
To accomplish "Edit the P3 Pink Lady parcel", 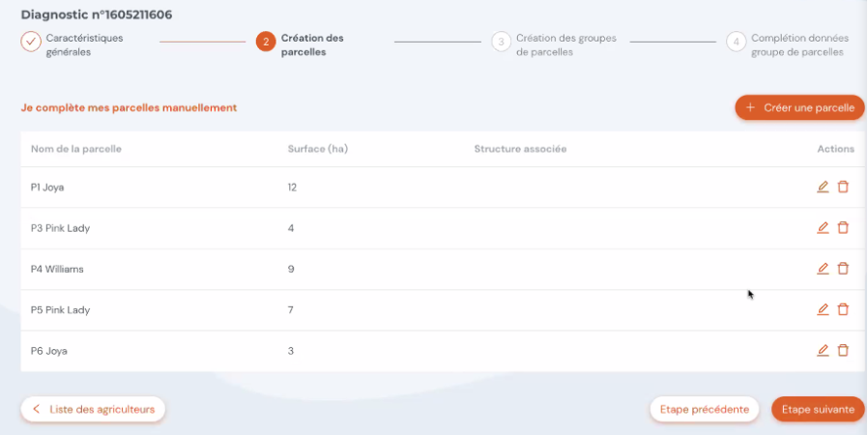I will coord(823,227).
